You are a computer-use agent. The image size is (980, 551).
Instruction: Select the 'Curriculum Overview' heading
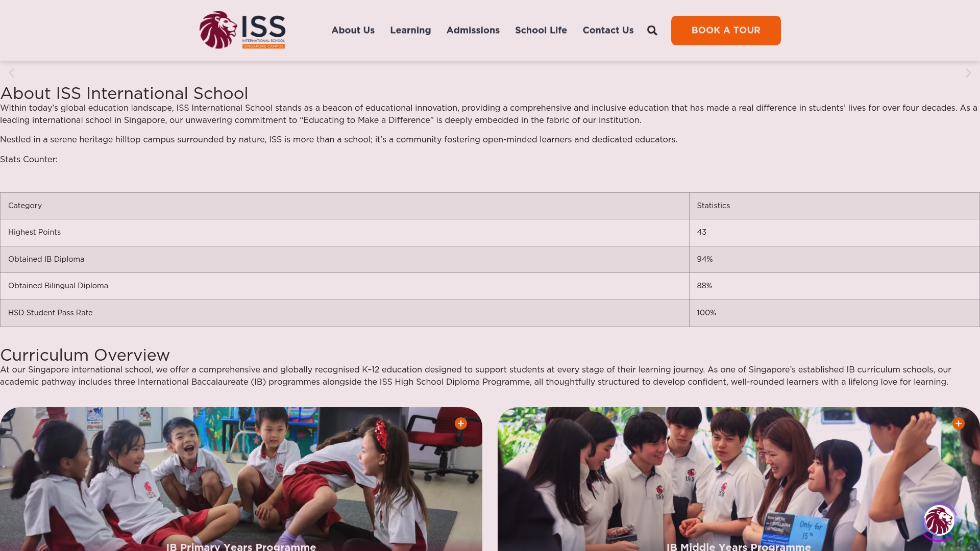point(85,355)
